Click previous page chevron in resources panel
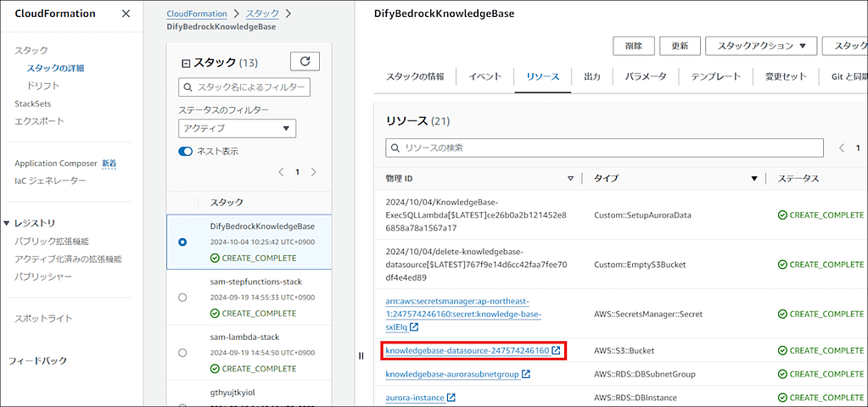 [x=842, y=148]
